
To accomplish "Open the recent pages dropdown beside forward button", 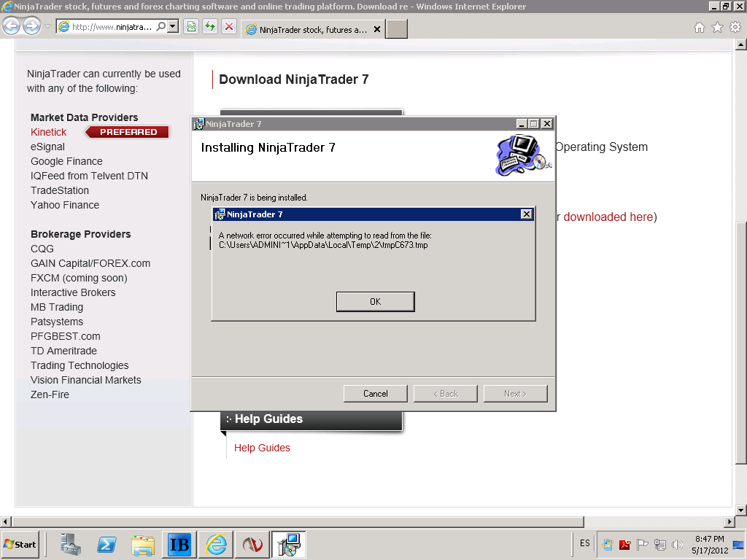I will (47, 27).
